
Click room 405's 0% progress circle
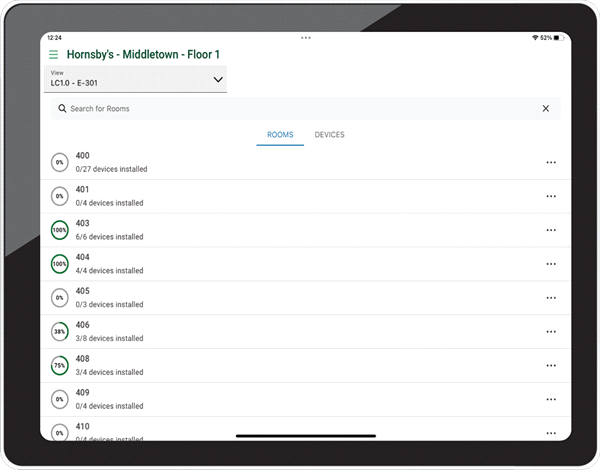point(60,298)
